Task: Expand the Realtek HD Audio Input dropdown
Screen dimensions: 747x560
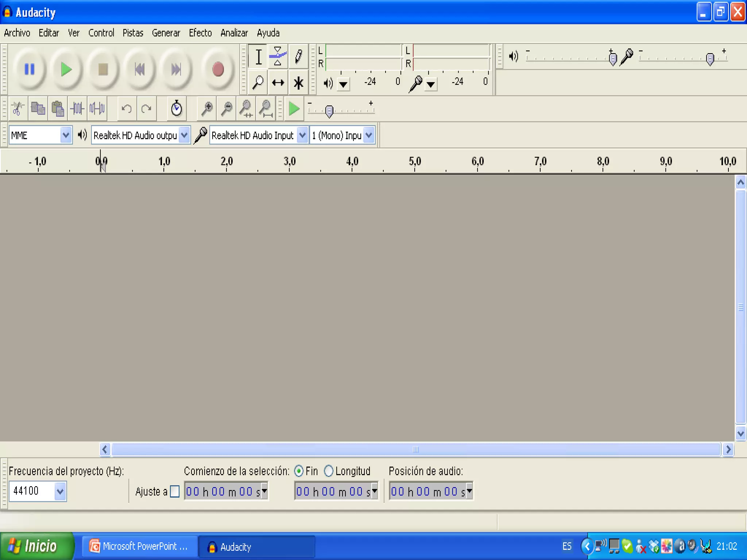Action: 302,135
